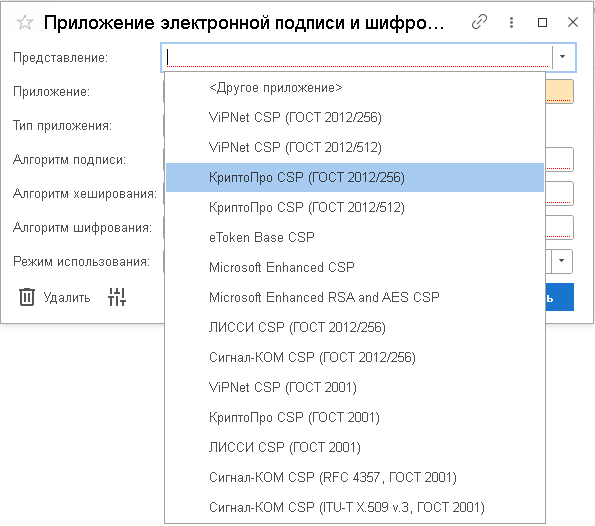Select ViPNet CSP (ГОСТ 2012/512)
The image size is (595, 526).
tap(355, 147)
